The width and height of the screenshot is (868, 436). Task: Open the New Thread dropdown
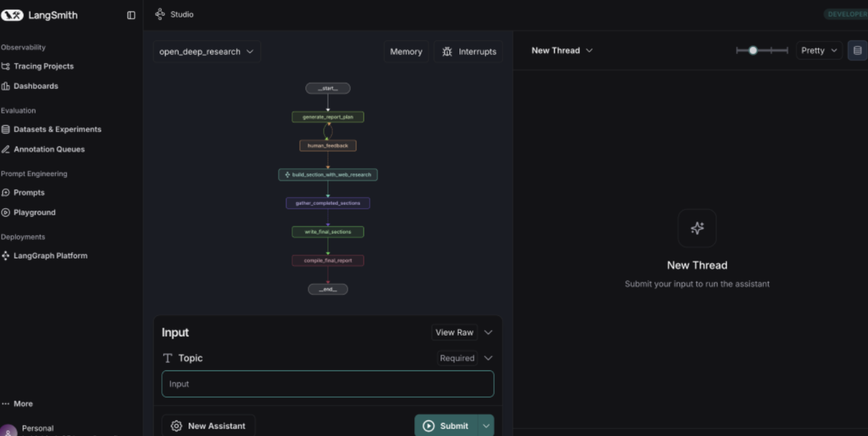pos(562,50)
